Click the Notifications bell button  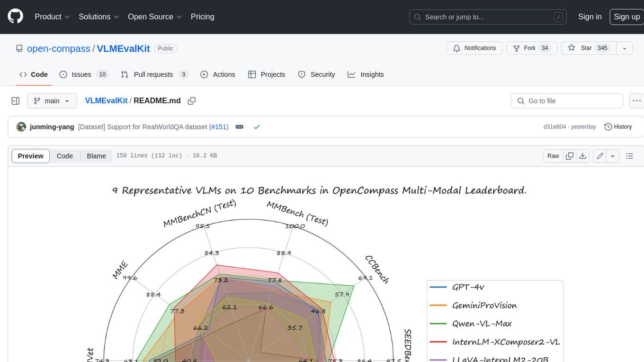(x=474, y=48)
